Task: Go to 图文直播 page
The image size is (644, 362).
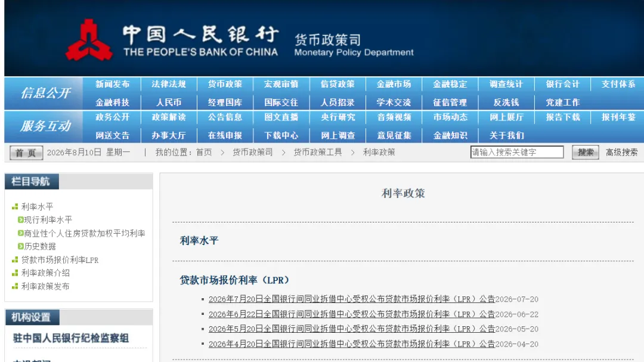Action: [x=281, y=117]
